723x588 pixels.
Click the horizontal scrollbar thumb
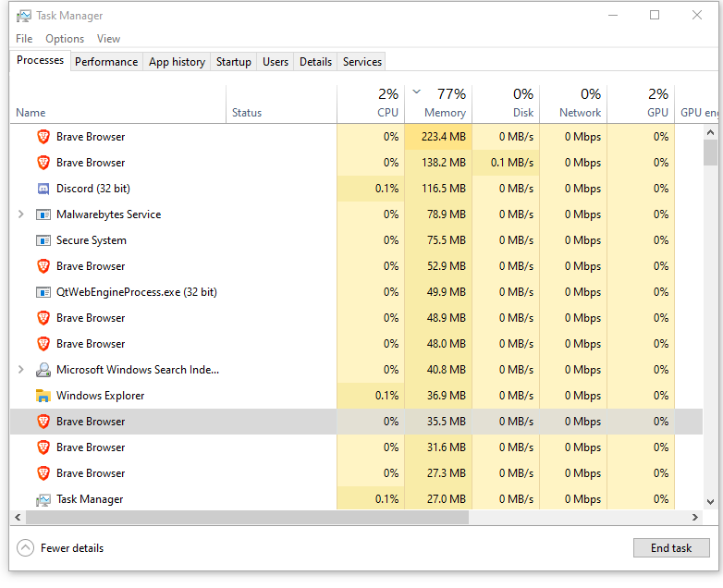[247, 518]
